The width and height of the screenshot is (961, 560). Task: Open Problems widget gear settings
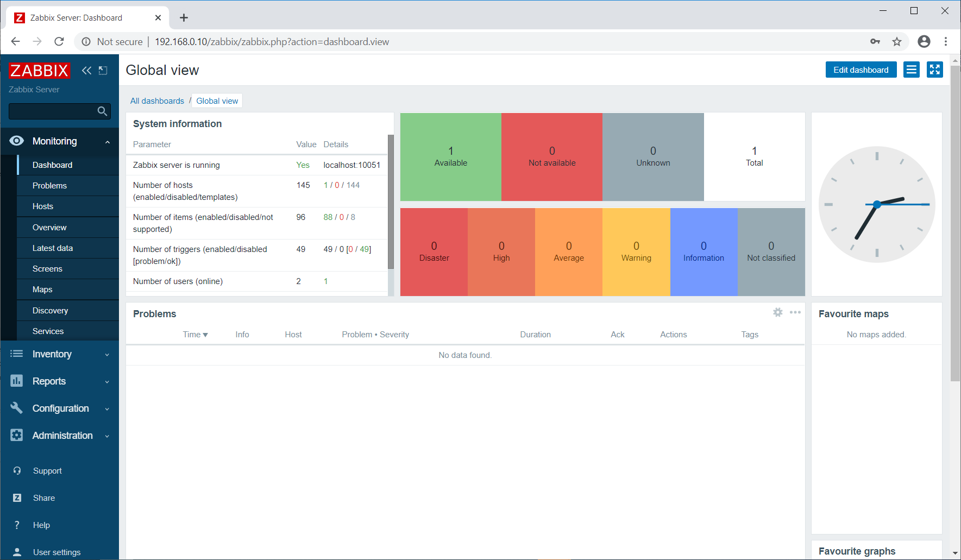tap(778, 312)
